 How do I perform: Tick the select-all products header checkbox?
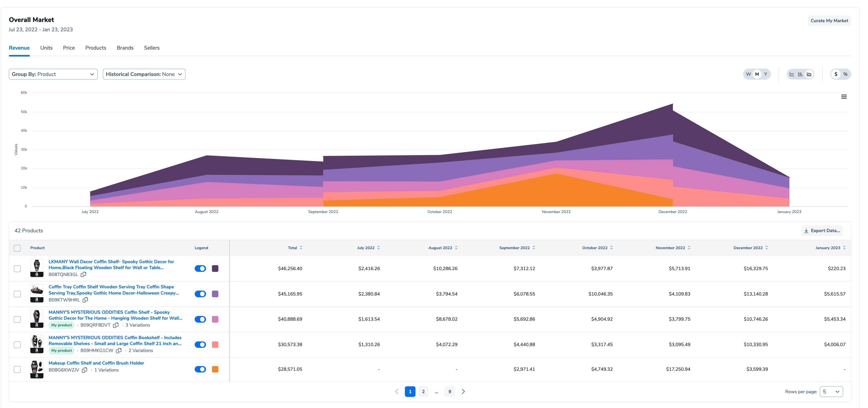[17, 248]
